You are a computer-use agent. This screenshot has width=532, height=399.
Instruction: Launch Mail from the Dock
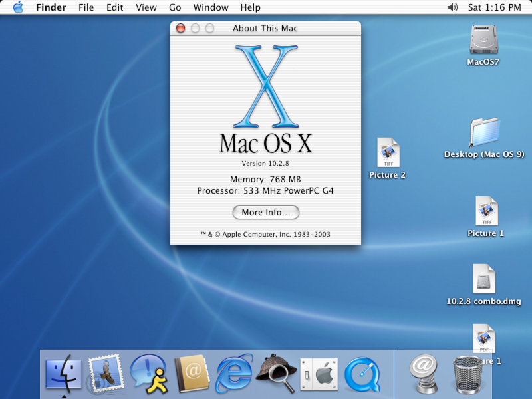[x=106, y=374]
